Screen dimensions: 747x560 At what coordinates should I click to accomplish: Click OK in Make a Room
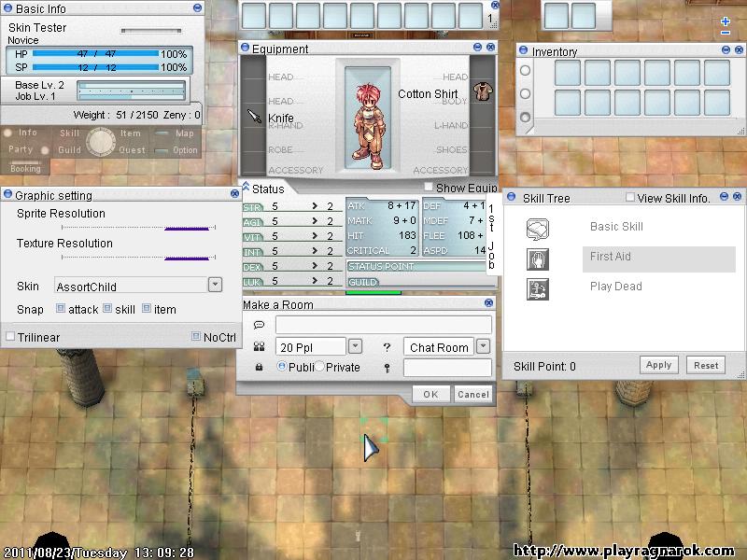tap(430, 394)
